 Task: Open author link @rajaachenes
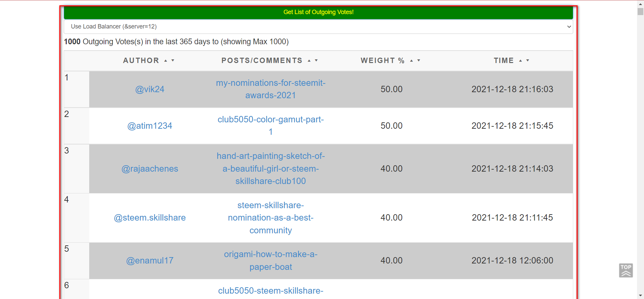[150, 169]
